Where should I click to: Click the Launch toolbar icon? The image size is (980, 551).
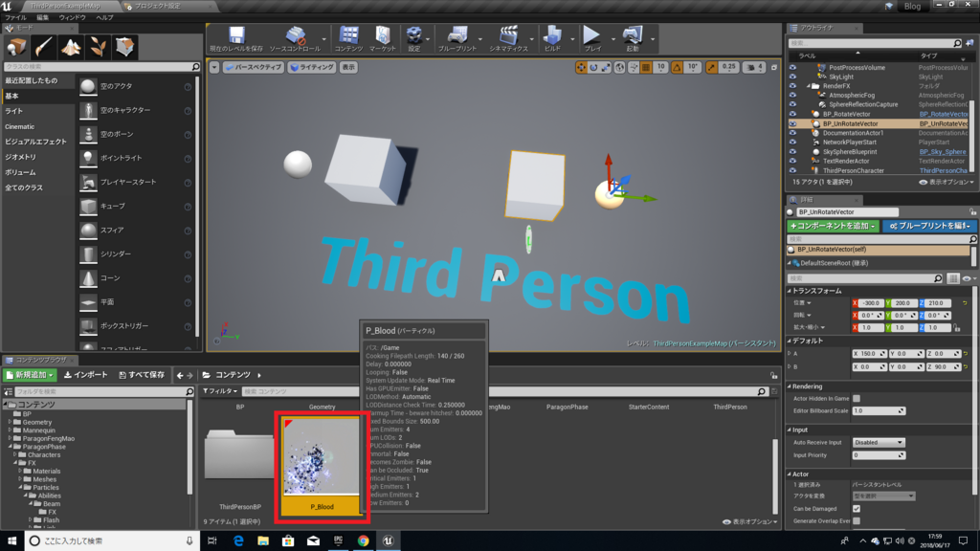pyautogui.click(x=633, y=38)
